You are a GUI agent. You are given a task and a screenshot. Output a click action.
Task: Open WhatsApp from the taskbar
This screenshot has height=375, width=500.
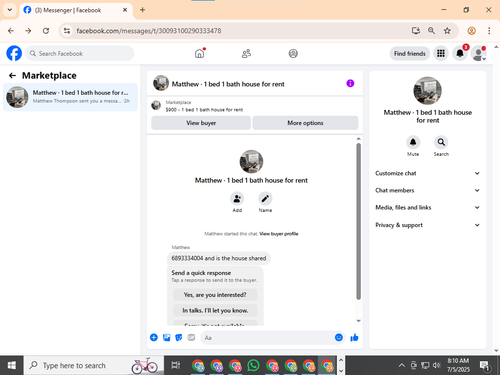253,365
